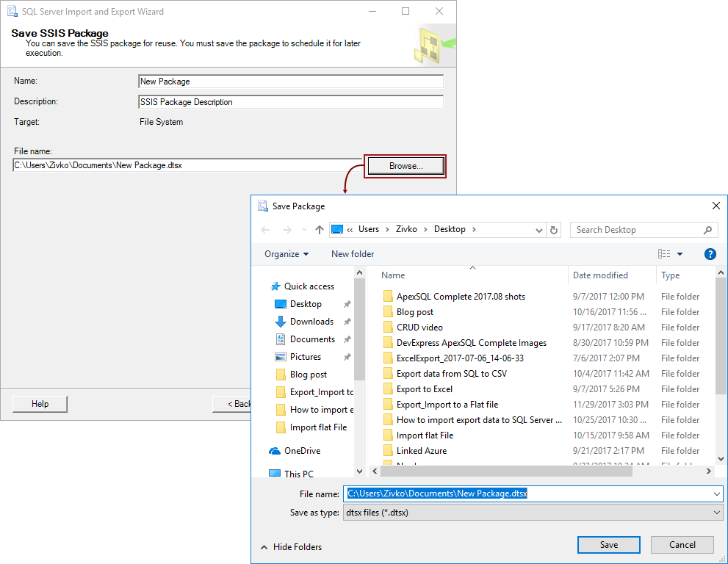The image size is (728, 564).
Task: Click the navigation Forward arrow
Action: click(287, 230)
